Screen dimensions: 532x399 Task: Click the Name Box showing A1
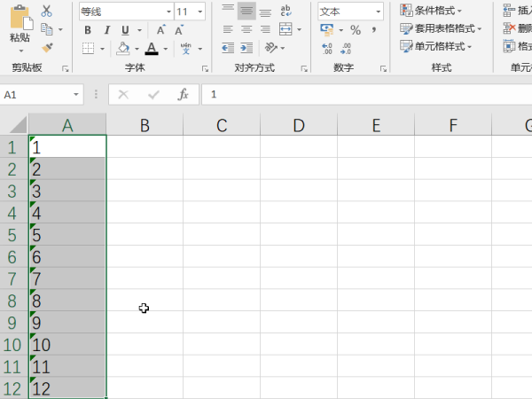pos(35,94)
